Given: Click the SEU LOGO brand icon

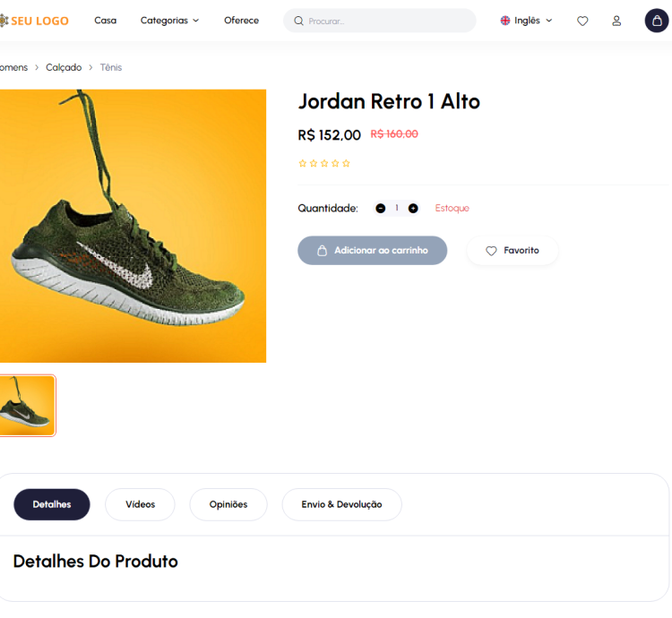Looking at the screenshot, I should tap(4, 21).
